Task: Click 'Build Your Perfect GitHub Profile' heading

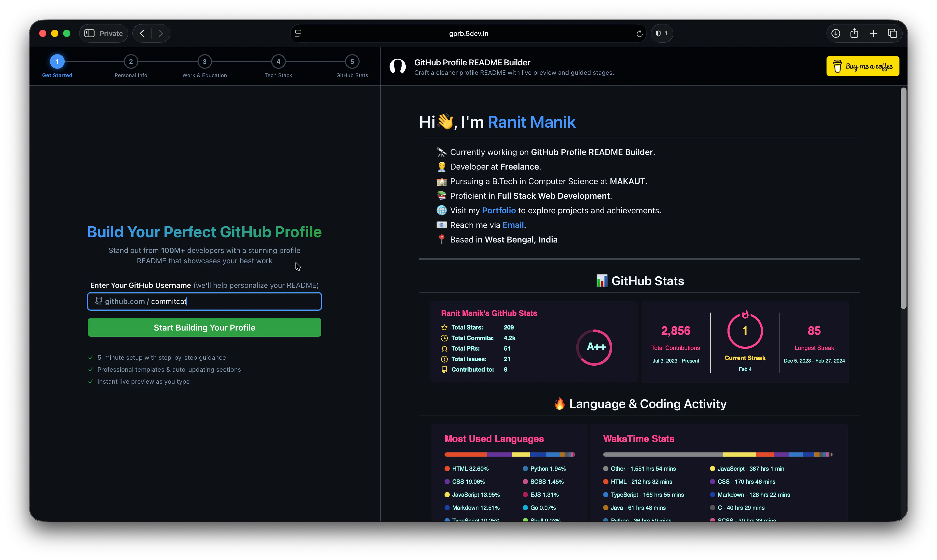Action: point(204,232)
